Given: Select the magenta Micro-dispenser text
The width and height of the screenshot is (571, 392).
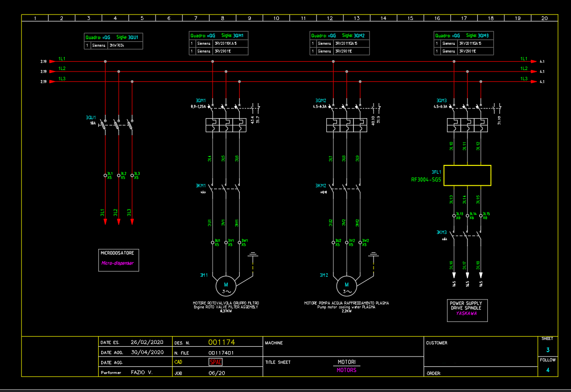Looking at the screenshot, I should [x=117, y=263].
